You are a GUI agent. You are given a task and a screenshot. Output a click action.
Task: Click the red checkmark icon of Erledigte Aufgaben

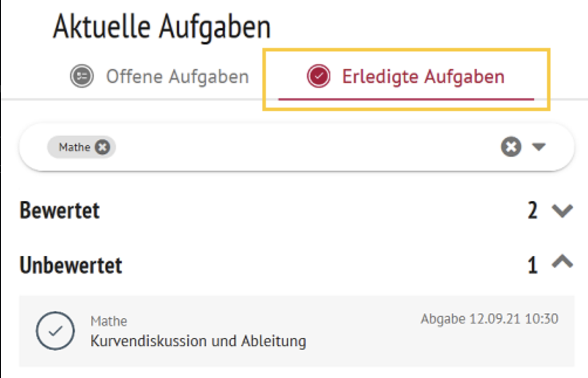click(319, 77)
